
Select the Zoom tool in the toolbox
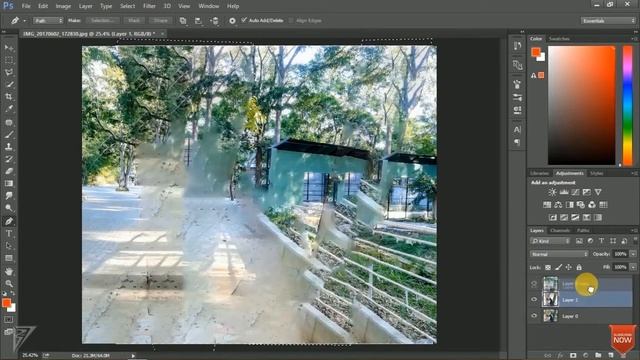[x=9, y=284]
